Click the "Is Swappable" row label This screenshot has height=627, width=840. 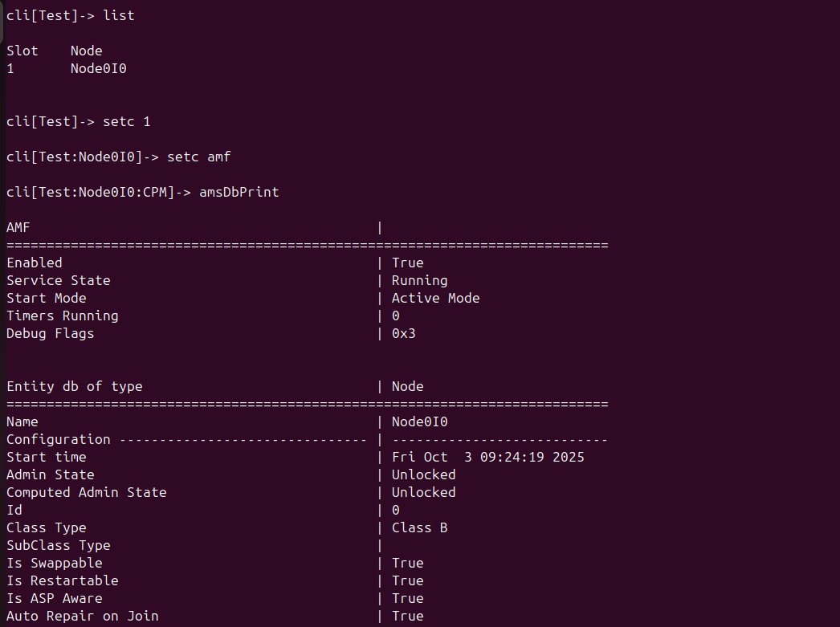(x=54, y=563)
